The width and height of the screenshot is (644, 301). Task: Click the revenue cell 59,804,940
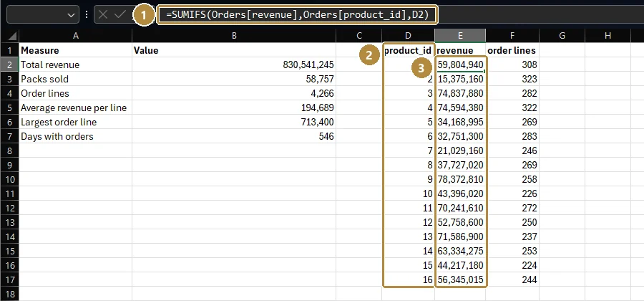pyautogui.click(x=460, y=64)
